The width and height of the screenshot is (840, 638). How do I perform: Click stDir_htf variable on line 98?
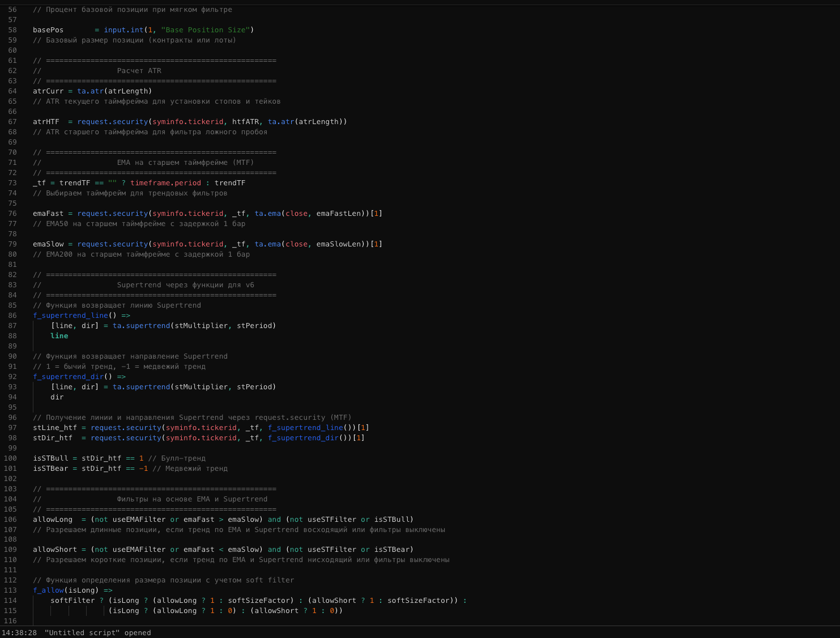tap(53, 438)
